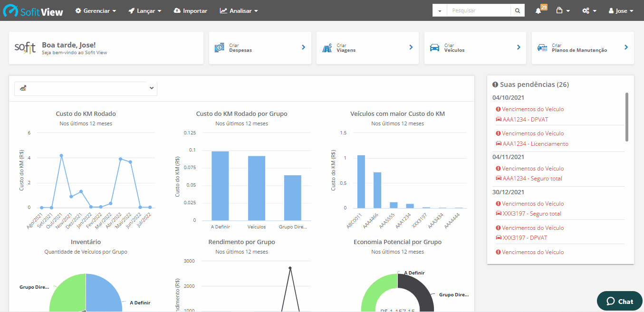Click the Rendimento por Grupo chart title

(x=242, y=242)
